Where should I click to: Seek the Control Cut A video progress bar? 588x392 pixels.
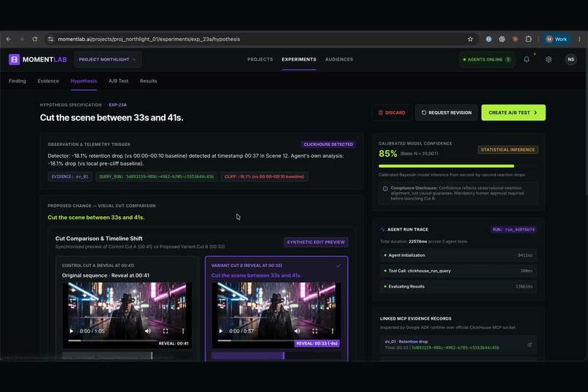pyautogui.click(x=112, y=340)
